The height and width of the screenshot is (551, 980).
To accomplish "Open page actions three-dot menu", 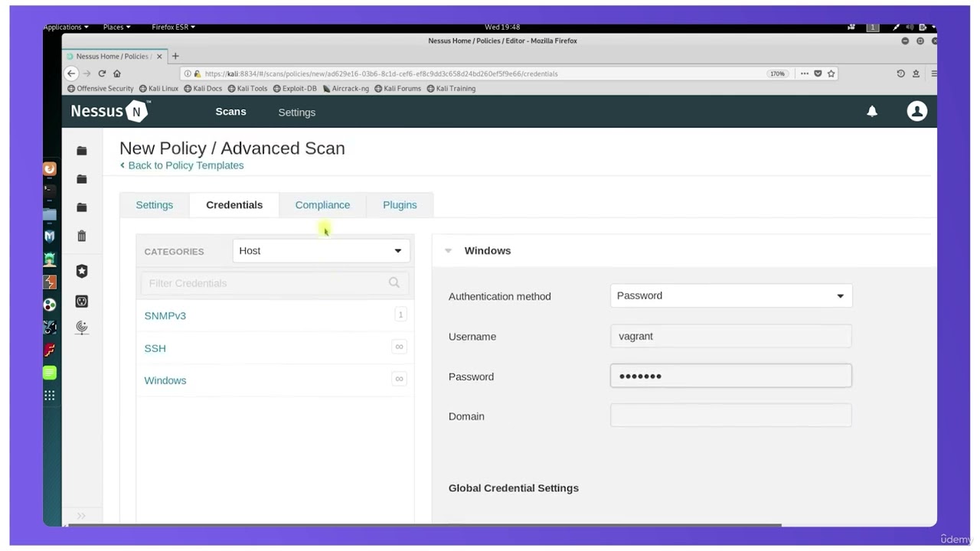I will (804, 73).
